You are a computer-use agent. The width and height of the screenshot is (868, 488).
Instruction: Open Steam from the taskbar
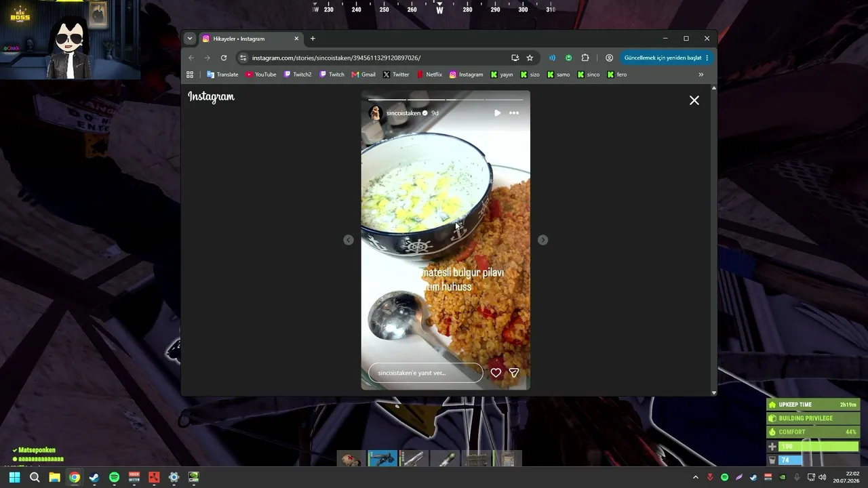coord(94,477)
